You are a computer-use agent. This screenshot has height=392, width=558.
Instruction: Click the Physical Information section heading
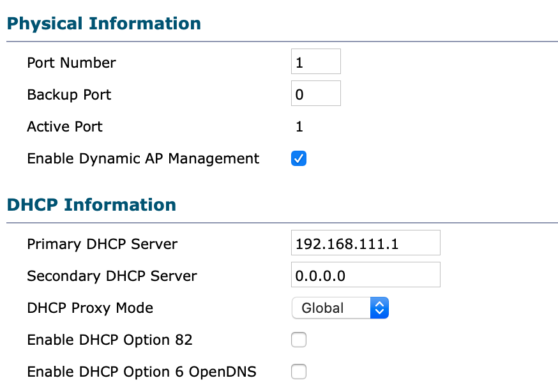tap(104, 24)
